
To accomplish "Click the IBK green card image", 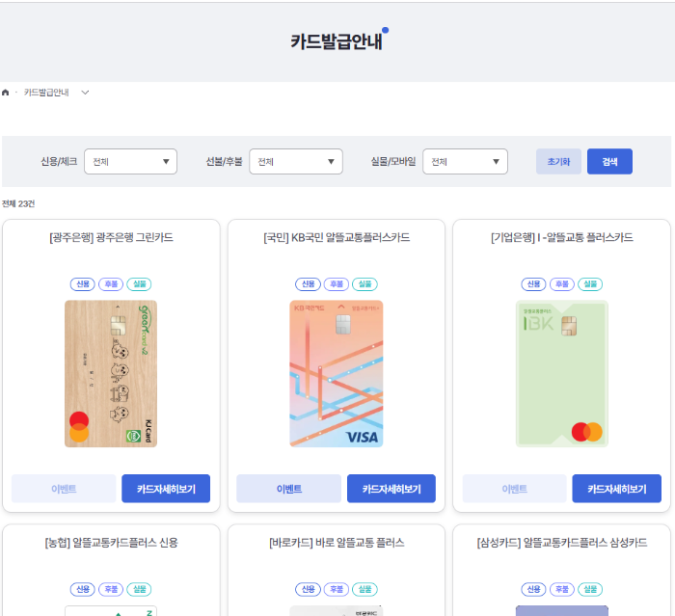I will tap(562, 374).
